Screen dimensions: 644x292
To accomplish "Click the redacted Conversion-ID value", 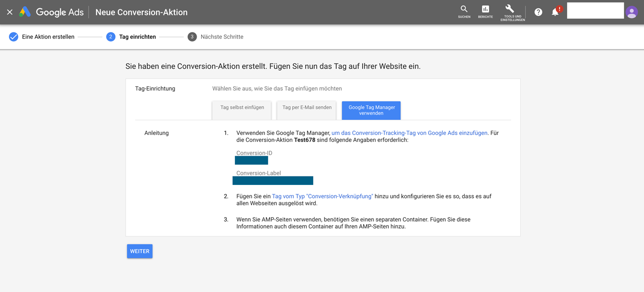I will pos(251,161).
